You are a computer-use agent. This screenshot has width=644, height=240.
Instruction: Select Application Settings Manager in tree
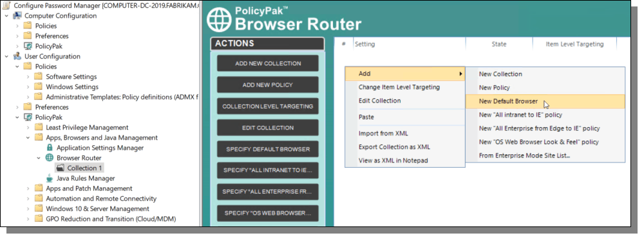point(100,148)
